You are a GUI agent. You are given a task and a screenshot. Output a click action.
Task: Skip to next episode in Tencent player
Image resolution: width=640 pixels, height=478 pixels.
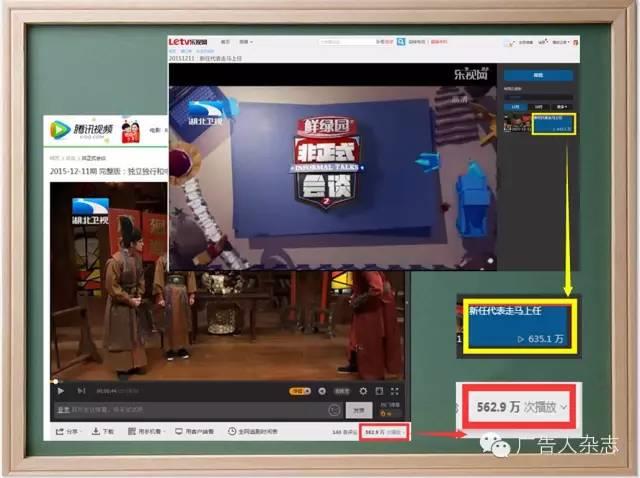tap(81, 391)
